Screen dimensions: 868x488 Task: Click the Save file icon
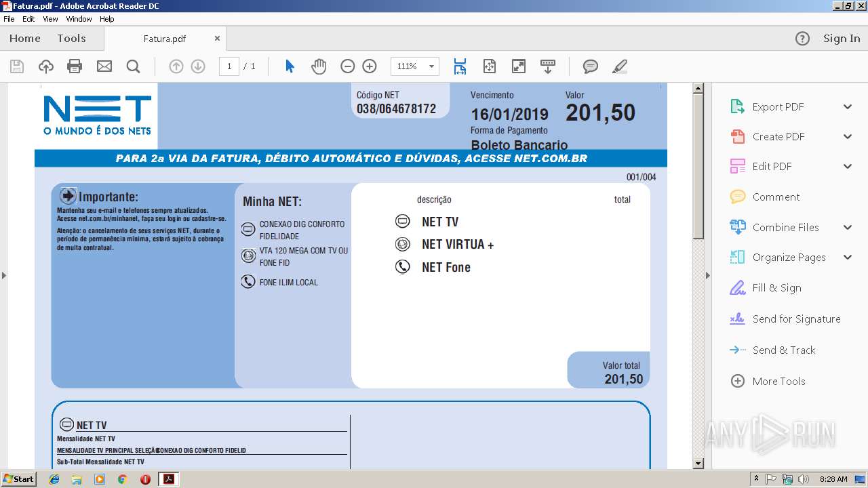pyautogui.click(x=17, y=66)
